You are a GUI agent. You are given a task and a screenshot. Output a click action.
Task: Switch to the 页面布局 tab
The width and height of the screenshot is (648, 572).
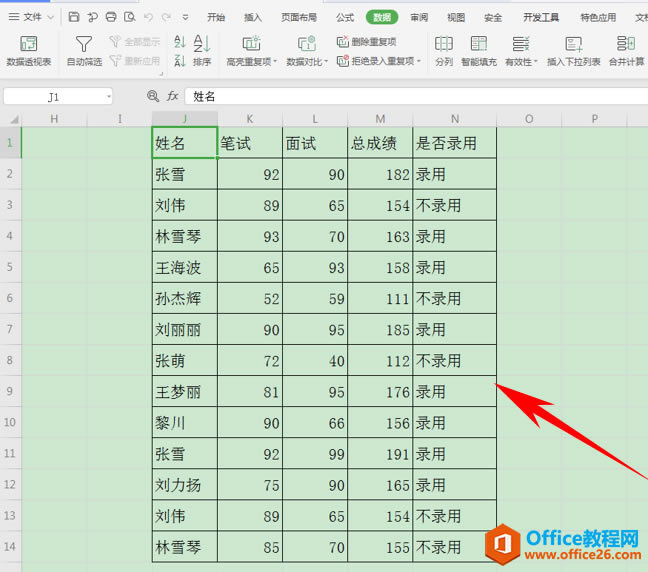point(299,17)
